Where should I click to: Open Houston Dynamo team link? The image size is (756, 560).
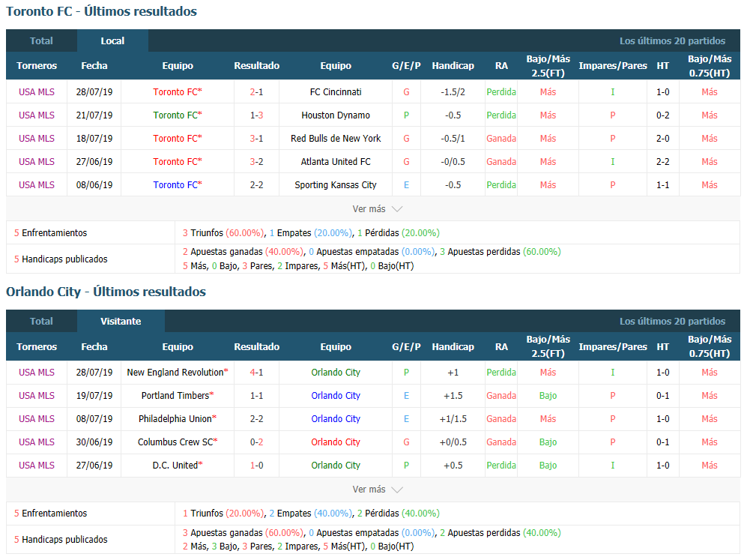point(336,115)
